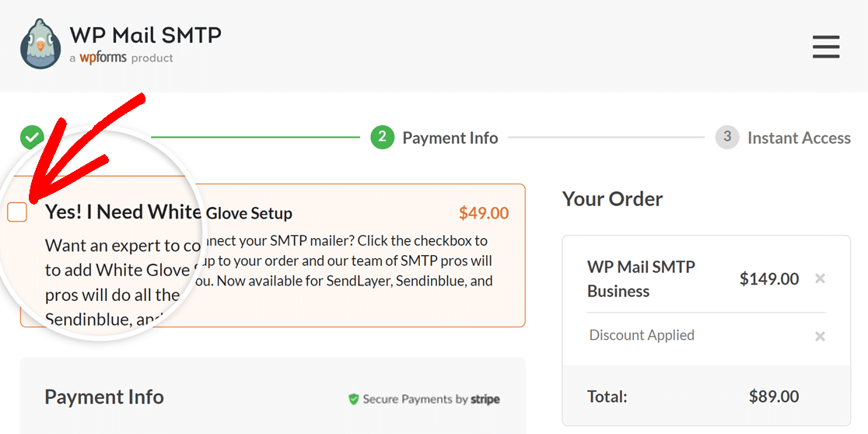
Task: Remove WP Mail SMTP Business from order
Action: tap(821, 278)
